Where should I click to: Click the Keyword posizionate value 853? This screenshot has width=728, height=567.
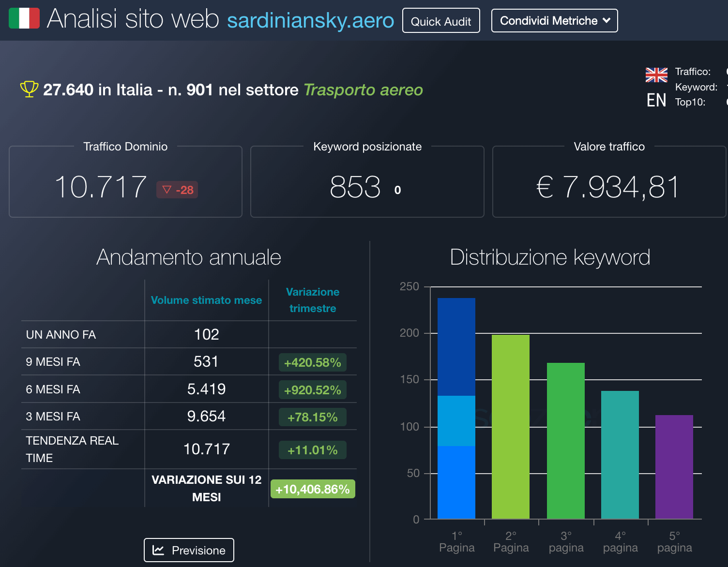[x=355, y=187]
